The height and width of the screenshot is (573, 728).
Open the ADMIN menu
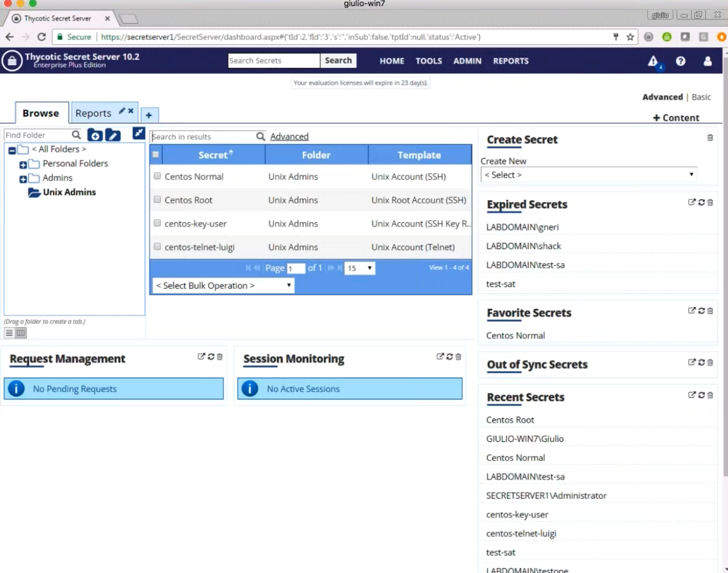[467, 61]
